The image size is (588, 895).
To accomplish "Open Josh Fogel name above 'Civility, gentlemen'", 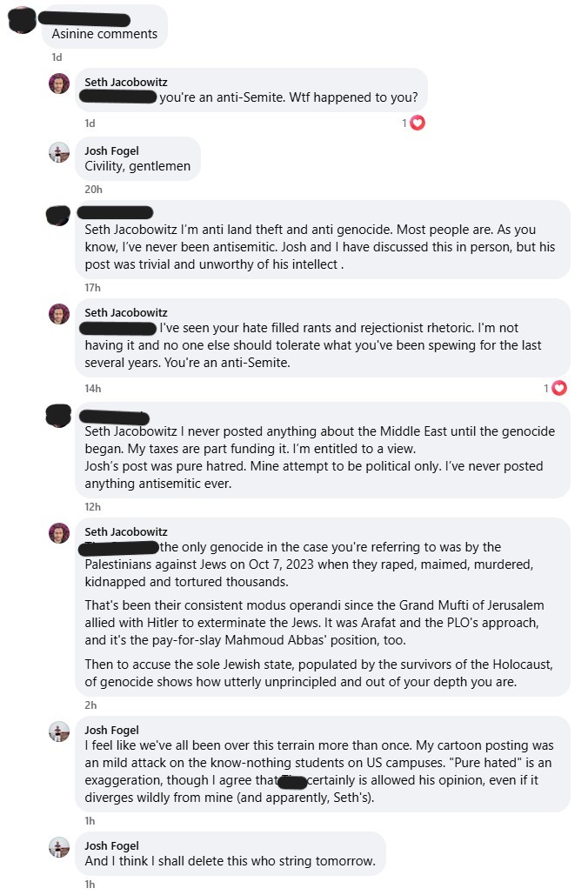I will [112, 150].
